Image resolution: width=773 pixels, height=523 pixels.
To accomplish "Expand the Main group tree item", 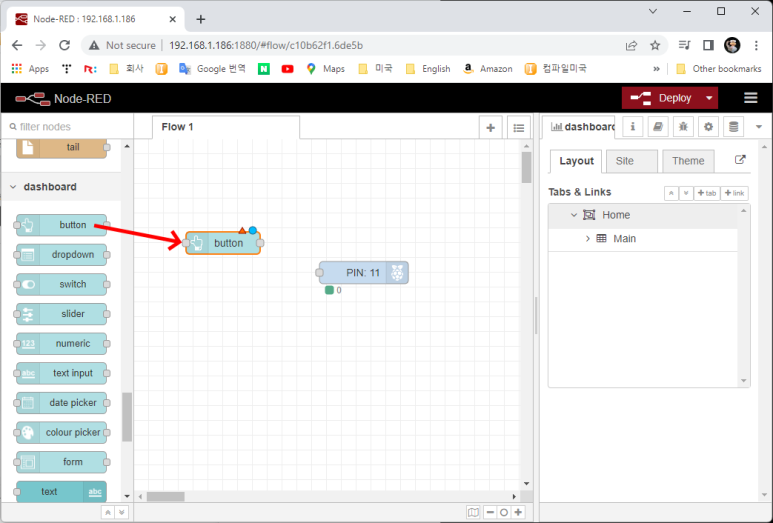I will point(588,239).
